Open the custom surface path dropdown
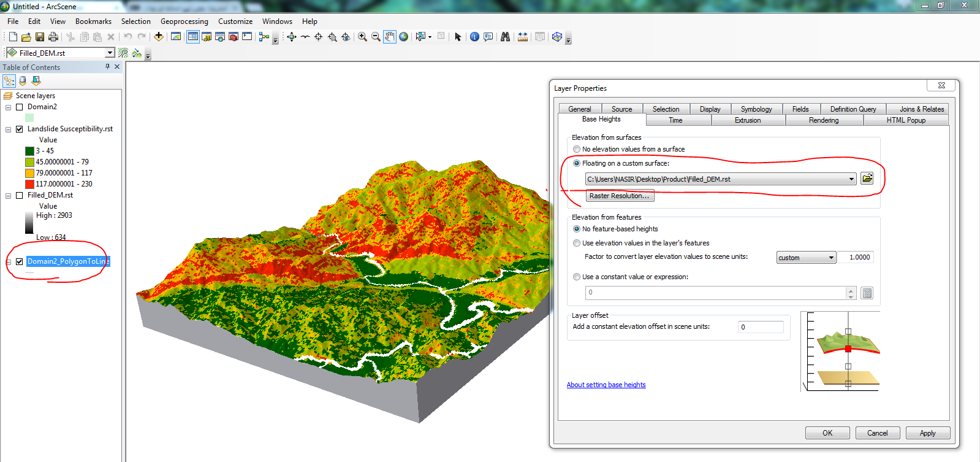This screenshot has height=462, width=980. pyautogui.click(x=851, y=179)
